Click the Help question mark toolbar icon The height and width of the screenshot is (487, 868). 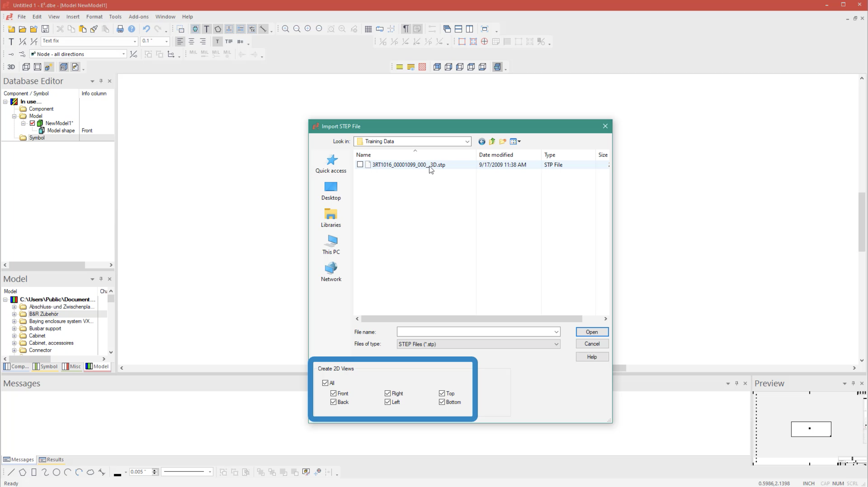[x=131, y=29]
